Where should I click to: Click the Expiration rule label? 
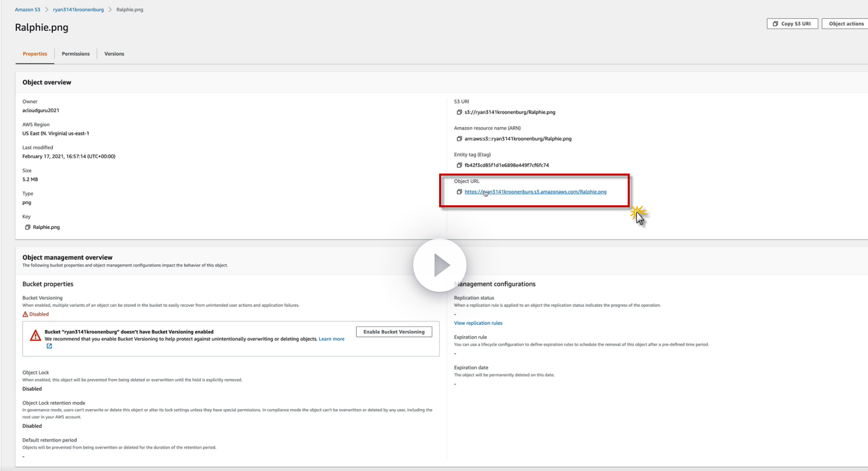coord(470,337)
